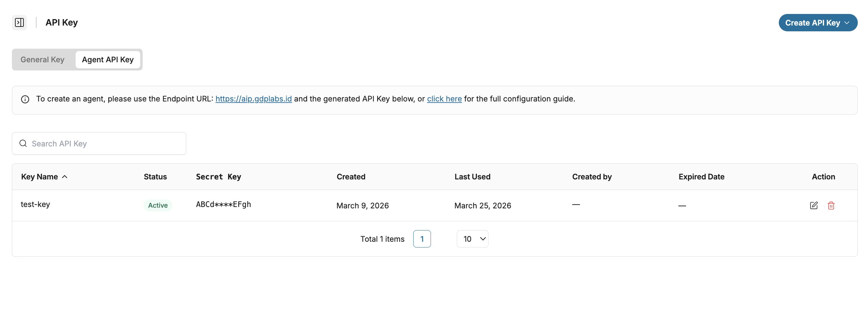Switch to the General Key tab
The height and width of the screenshot is (335, 868).
click(43, 60)
